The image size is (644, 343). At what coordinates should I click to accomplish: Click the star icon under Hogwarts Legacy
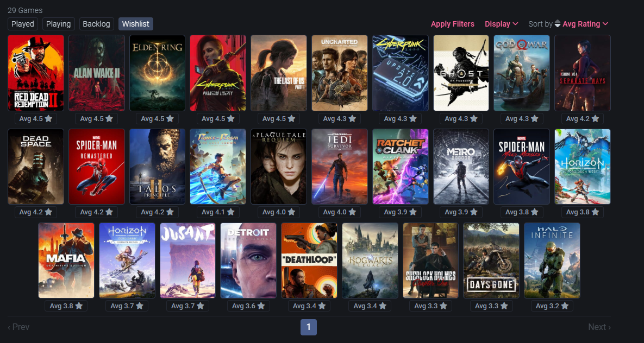pyautogui.click(x=383, y=306)
